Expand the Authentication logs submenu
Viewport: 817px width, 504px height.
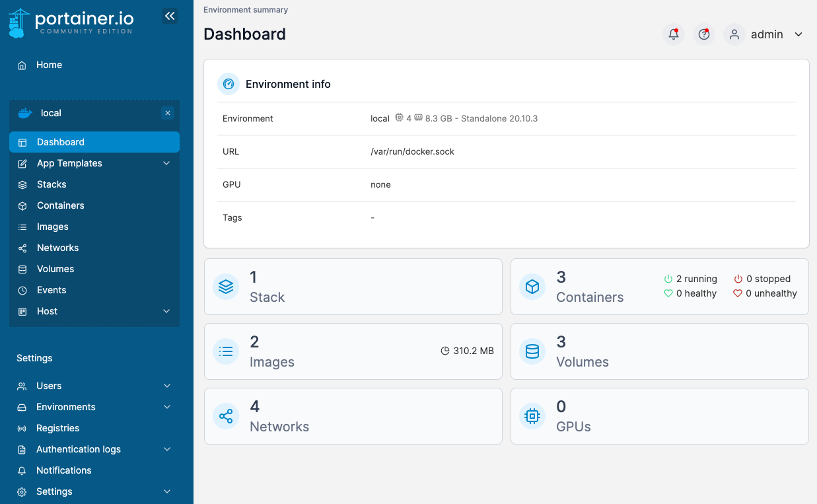(x=167, y=449)
